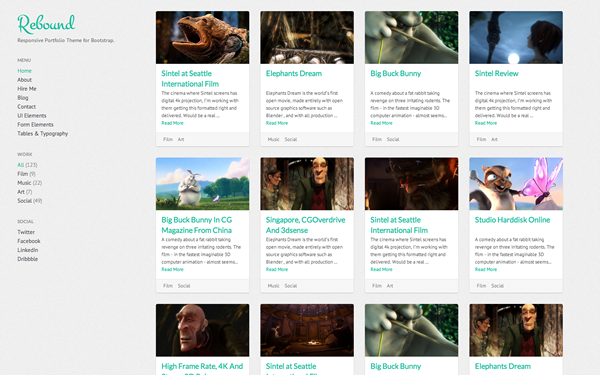Filter work by Social (49)
Screen dimensions: 600x375
[29, 201]
